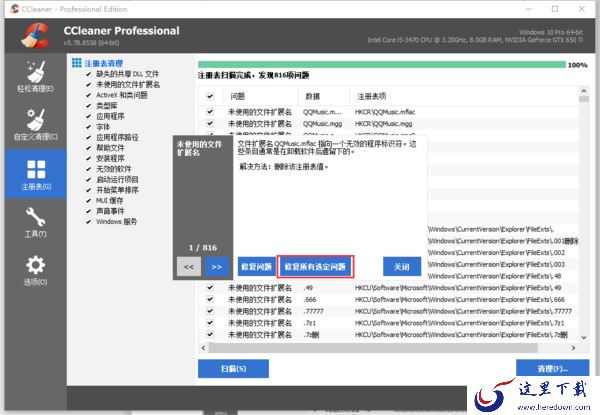Uncheck the .666 row checkbox
This screenshot has height=415, width=600.
click(210, 299)
